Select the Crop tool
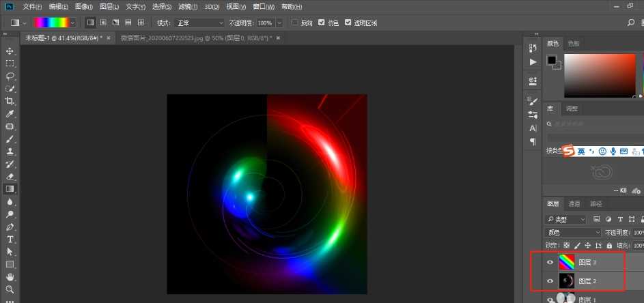Image resolution: width=644 pixels, height=303 pixels. 10,101
